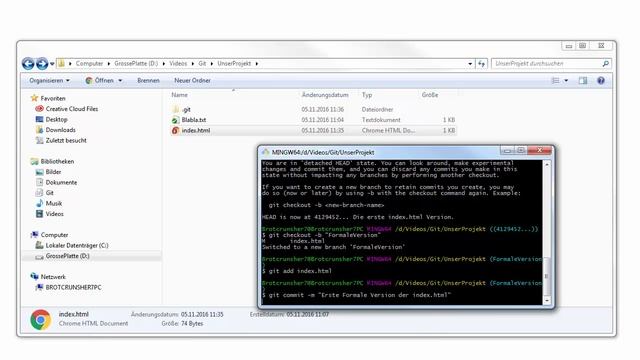Click the Öffnen button in toolbar
The image size is (640, 360).
(100, 80)
